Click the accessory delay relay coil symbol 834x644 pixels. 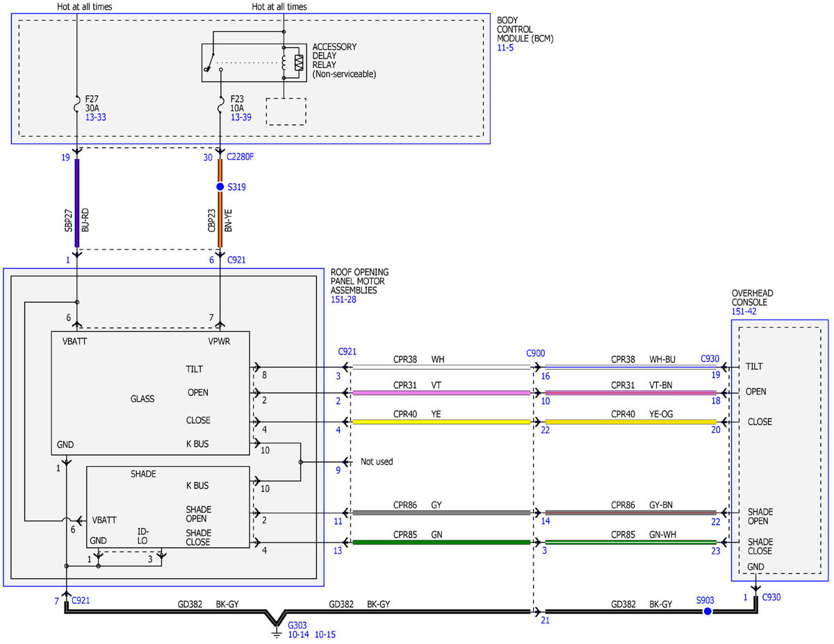coord(299,63)
